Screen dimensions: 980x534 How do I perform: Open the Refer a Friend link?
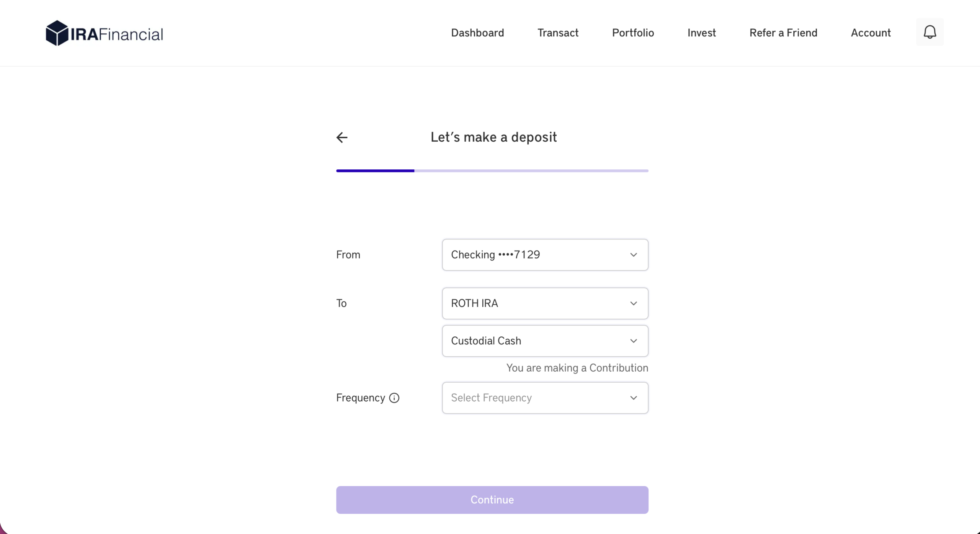coord(783,33)
